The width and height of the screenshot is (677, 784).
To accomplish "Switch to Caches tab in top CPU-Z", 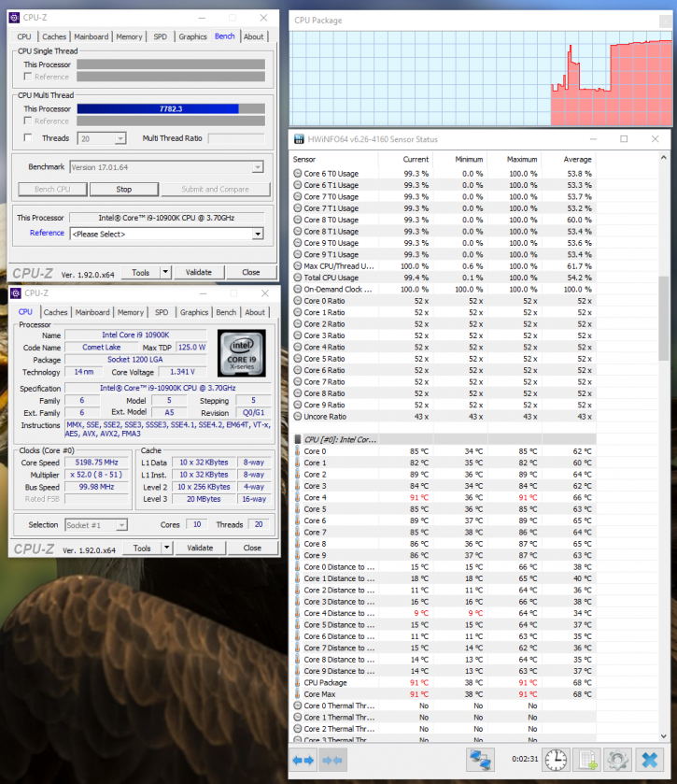I will 54,36.
